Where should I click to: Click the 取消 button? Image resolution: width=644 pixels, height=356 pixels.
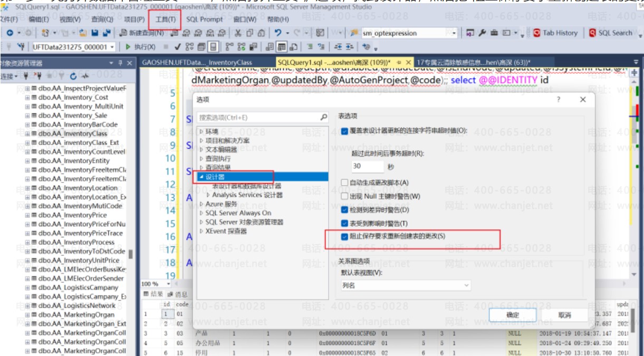[x=564, y=315]
